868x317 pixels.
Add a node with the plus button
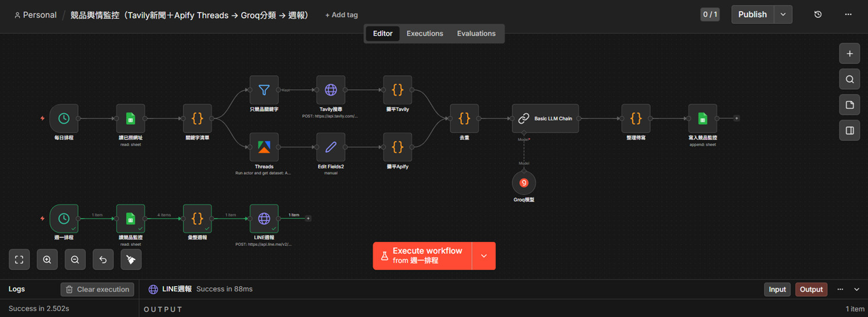pos(849,54)
